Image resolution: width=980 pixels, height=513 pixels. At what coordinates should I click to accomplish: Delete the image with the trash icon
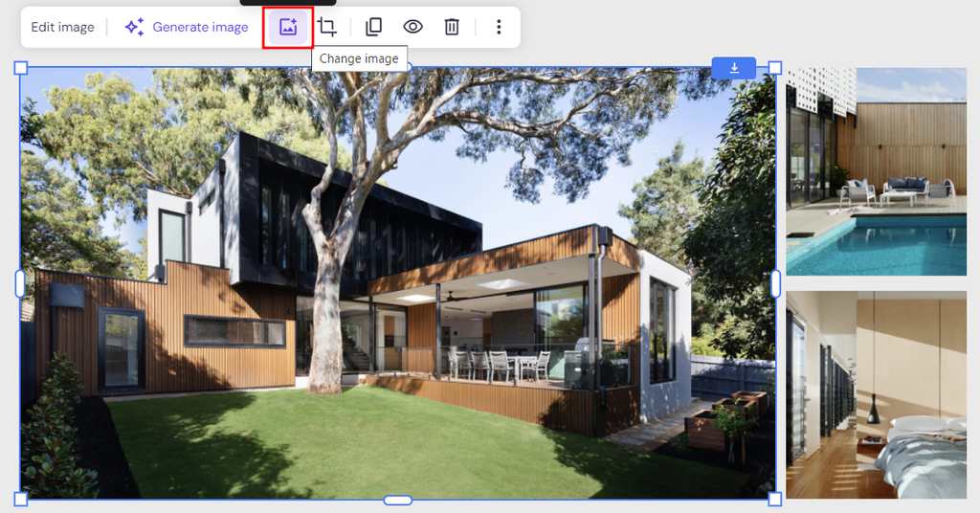(x=452, y=27)
